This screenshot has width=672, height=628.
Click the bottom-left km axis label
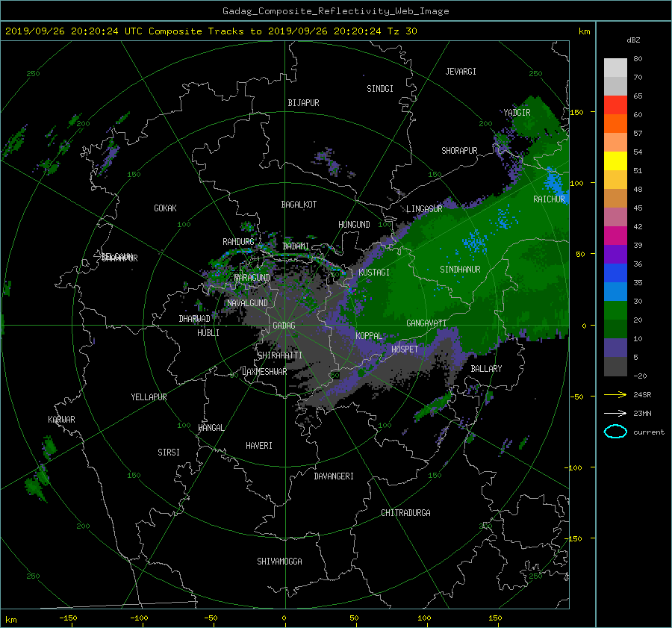point(10,620)
